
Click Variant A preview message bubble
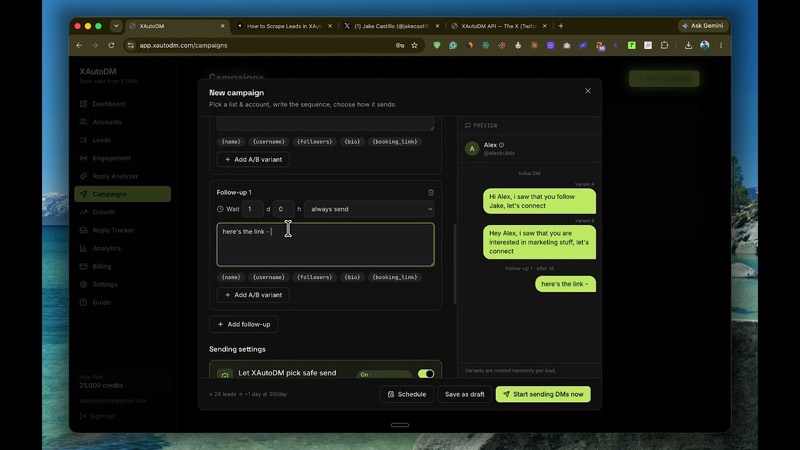click(x=539, y=201)
